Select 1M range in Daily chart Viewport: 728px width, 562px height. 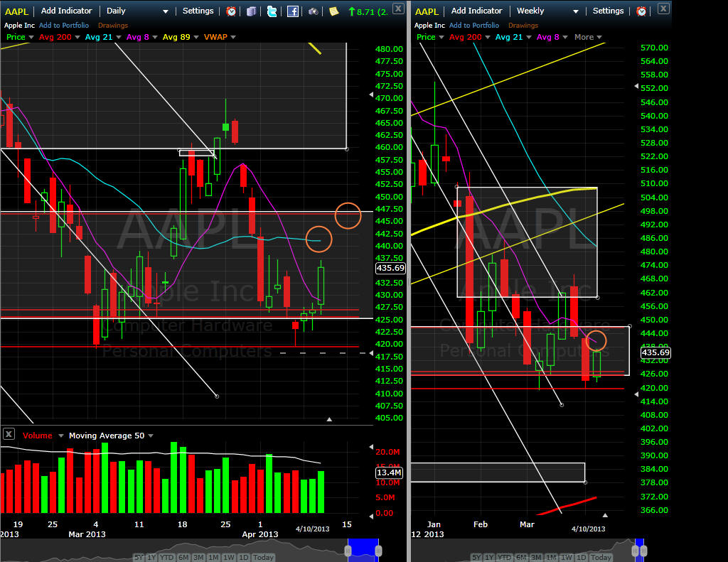pos(213,557)
